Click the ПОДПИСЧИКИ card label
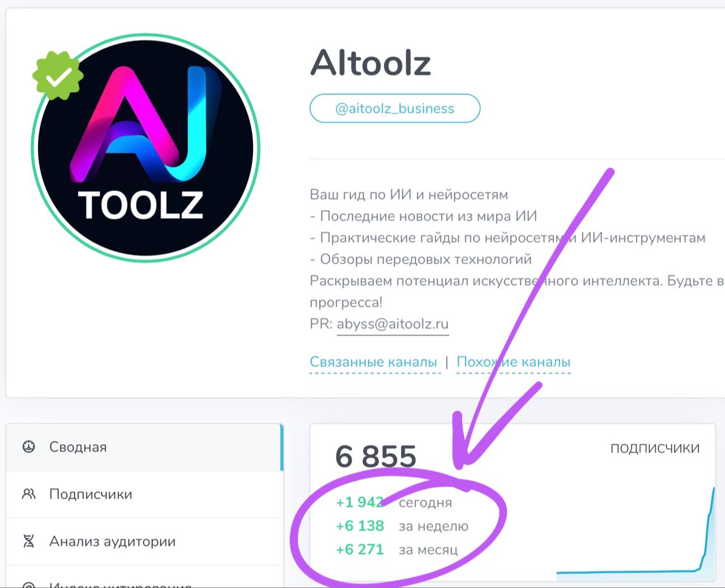Viewport: 725px width, 588px height. pyautogui.click(x=655, y=449)
